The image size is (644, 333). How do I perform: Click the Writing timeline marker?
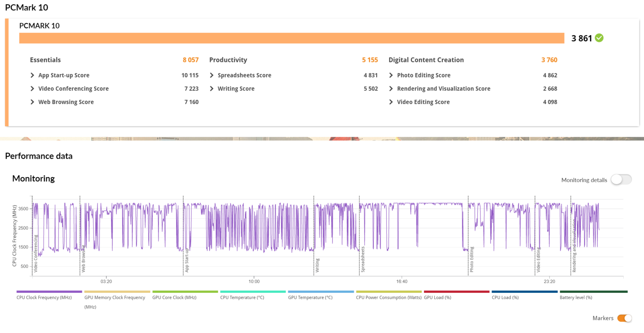tap(317, 266)
